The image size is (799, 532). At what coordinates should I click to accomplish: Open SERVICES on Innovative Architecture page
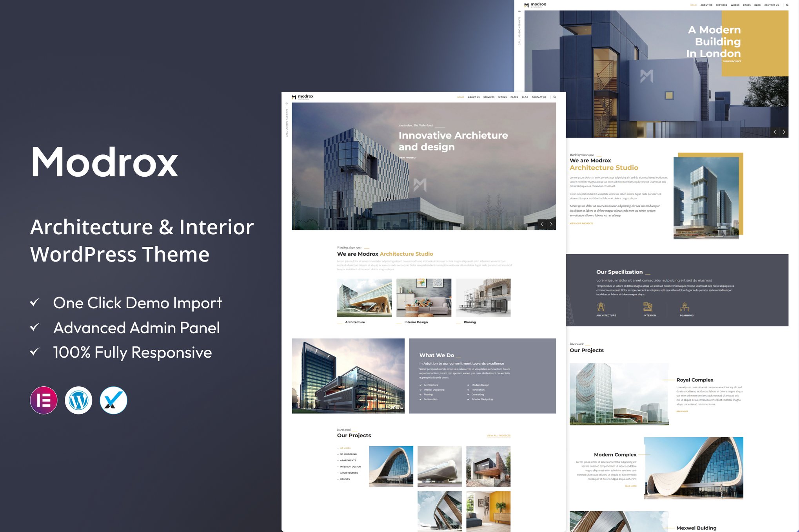coord(489,97)
